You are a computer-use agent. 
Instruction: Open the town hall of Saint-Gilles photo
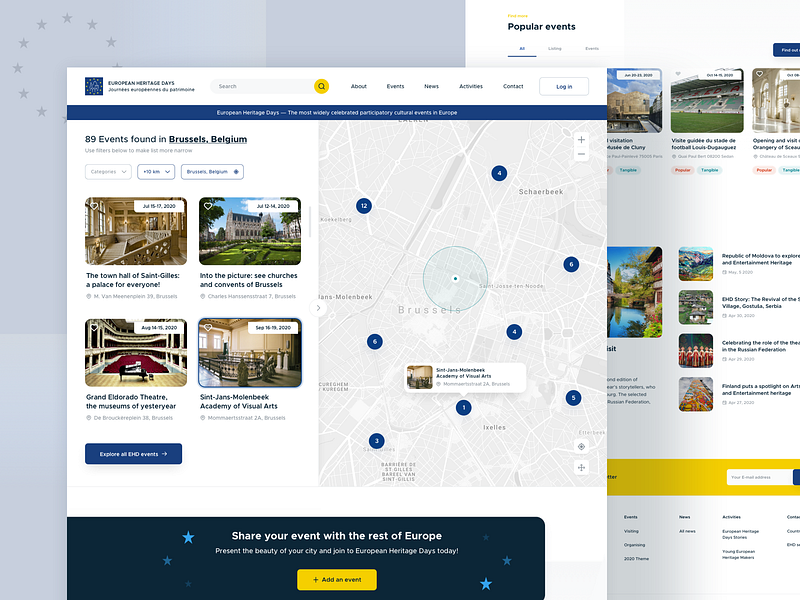tap(136, 231)
